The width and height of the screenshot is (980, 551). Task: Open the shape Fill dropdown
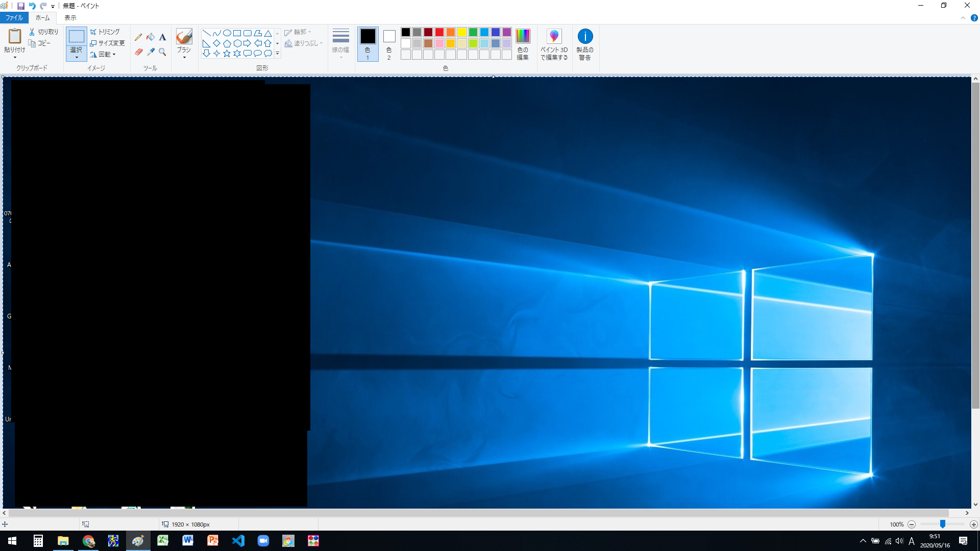tap(303, 43)
